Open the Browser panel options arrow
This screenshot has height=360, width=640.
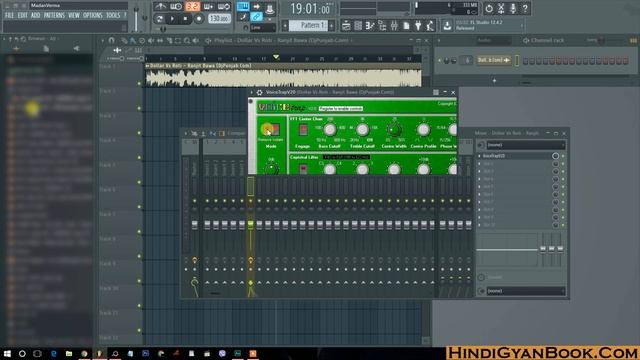(x=4, y=39)
